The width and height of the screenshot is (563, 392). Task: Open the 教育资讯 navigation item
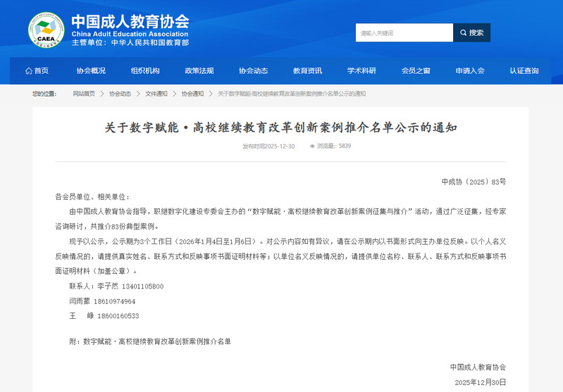(307, 71)
